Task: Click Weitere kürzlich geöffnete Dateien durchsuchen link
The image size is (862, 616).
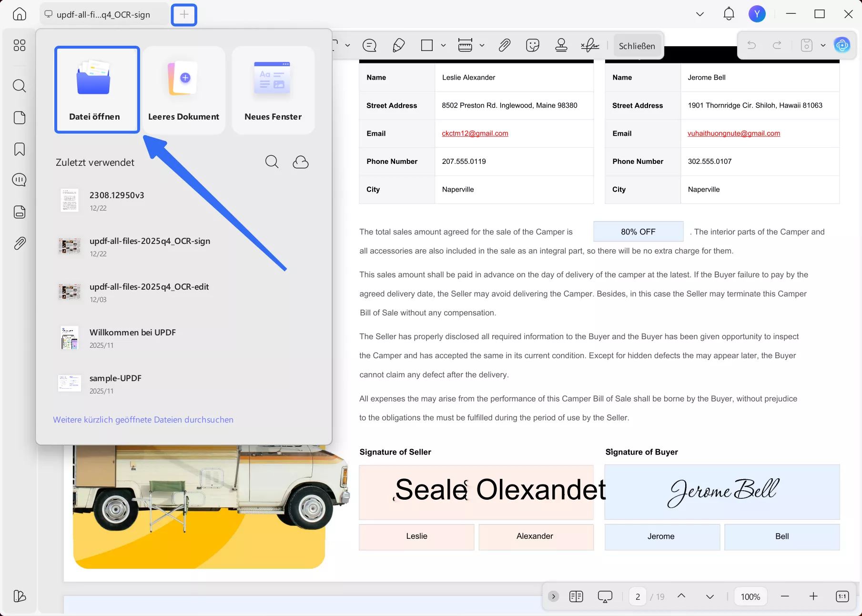Action: [x=143, y=420]
